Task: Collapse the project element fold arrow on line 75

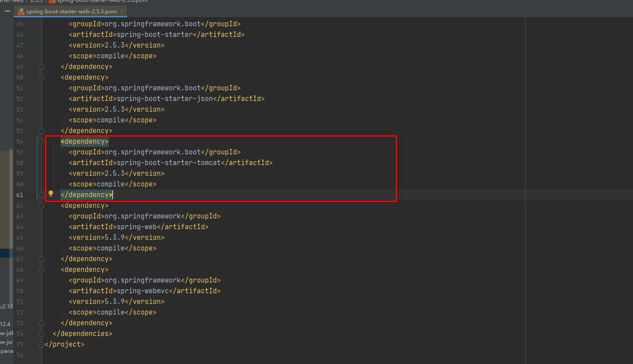Action: [41, 344]
